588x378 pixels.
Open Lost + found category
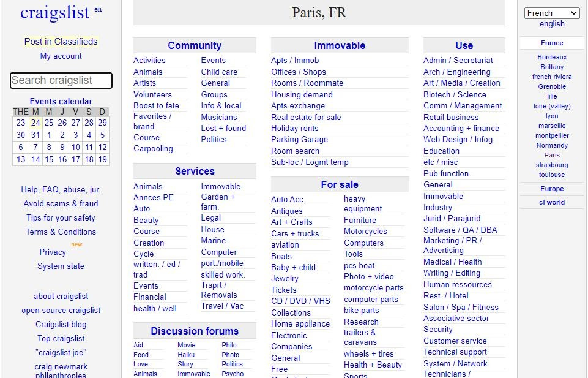pos(223,129)
